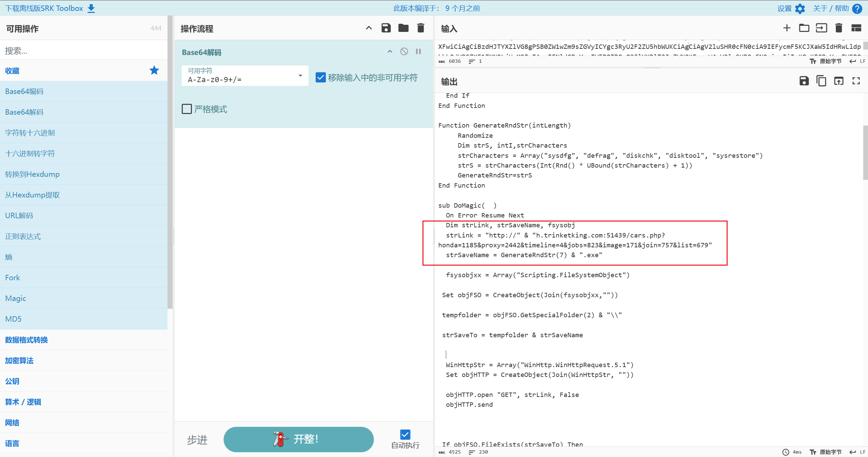Collapse the recipe panel chevron
Screen dimensions: 868x457
[x=369, y=28]
